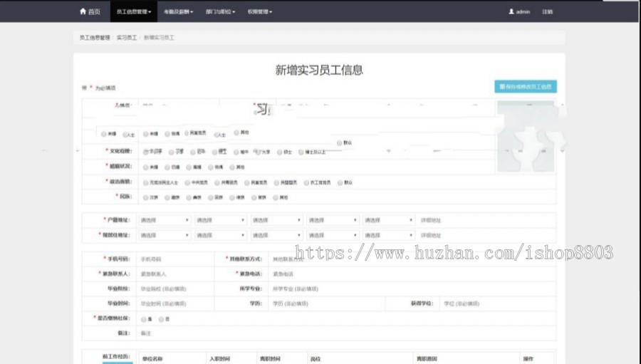This screenshot has height=364, width=641.
Task: Click the 所学专业 input field
Action: pos(412,288)
